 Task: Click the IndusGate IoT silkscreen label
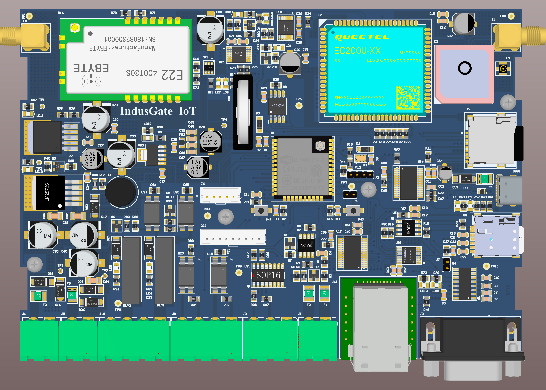coord(157,111)
